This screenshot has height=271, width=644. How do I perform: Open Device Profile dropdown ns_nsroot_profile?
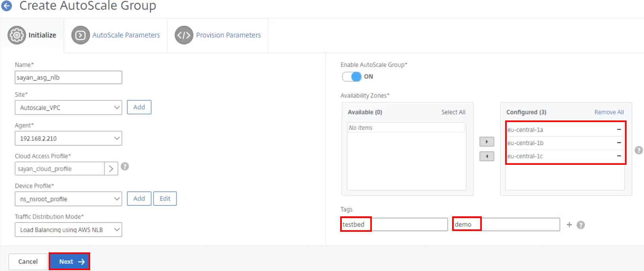[x=68, y=199]
